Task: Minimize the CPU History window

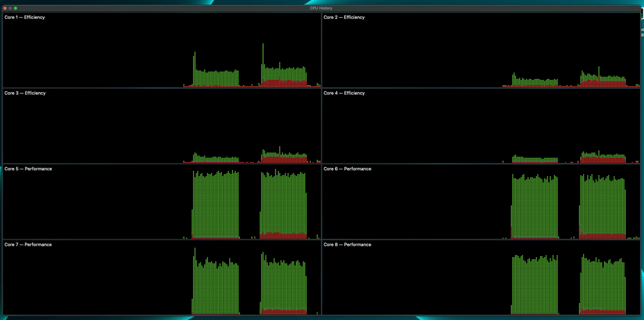Action: 10,8
